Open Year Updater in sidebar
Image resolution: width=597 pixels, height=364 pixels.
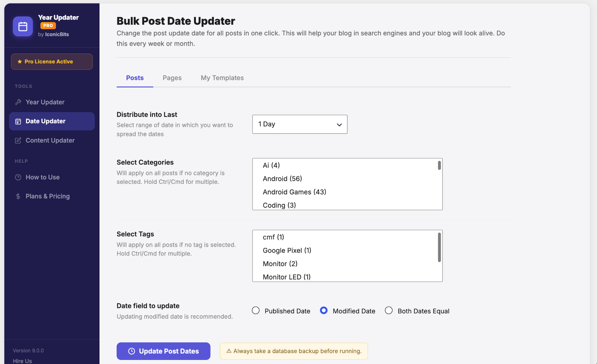click(x=52, y=102)
